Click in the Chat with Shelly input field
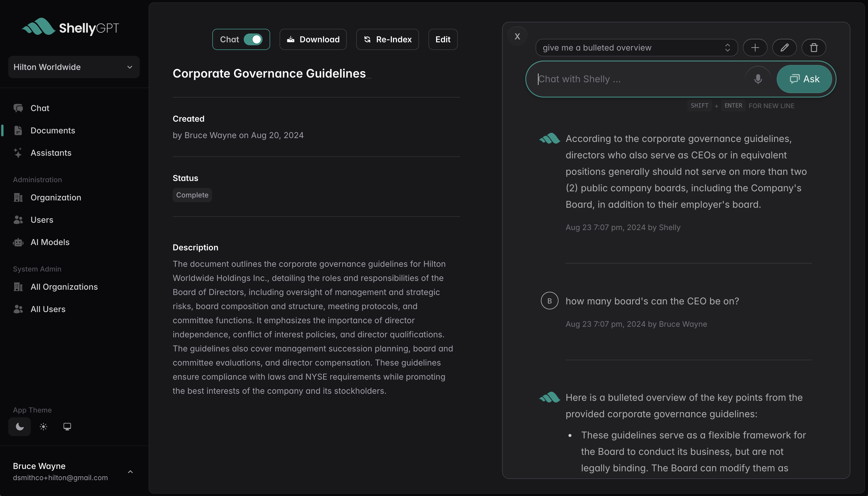Screen dimensions: 868x496 coord(630,79)
